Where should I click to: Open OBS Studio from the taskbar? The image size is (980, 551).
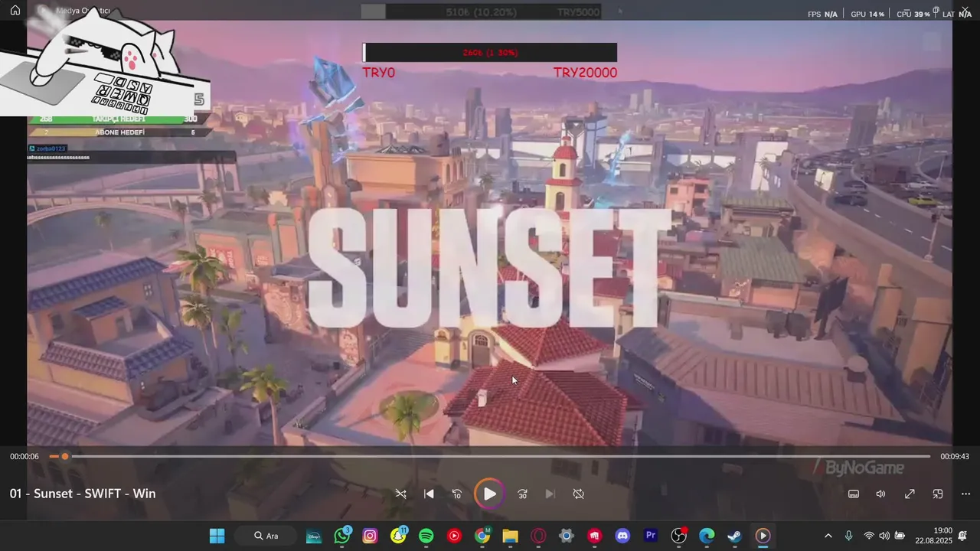tap(679, 536)
